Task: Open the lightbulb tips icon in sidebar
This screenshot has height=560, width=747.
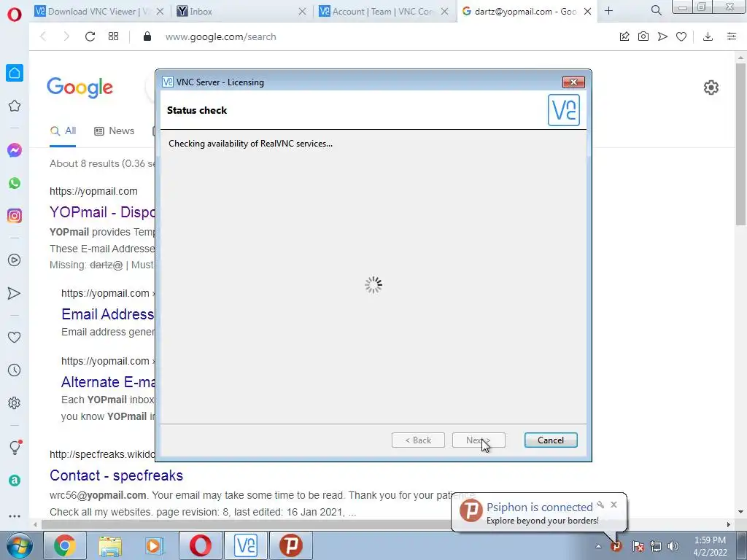Action: pyautogui.click(x=15, y=447)
